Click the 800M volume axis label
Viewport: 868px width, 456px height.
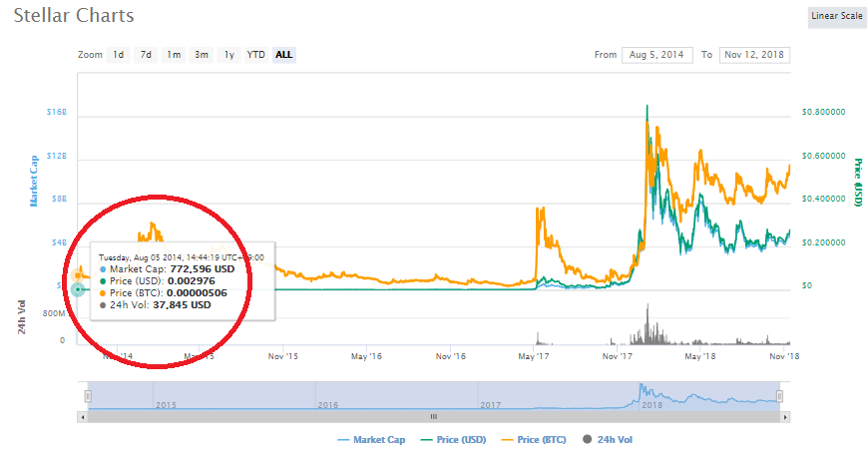pos(54,313)
